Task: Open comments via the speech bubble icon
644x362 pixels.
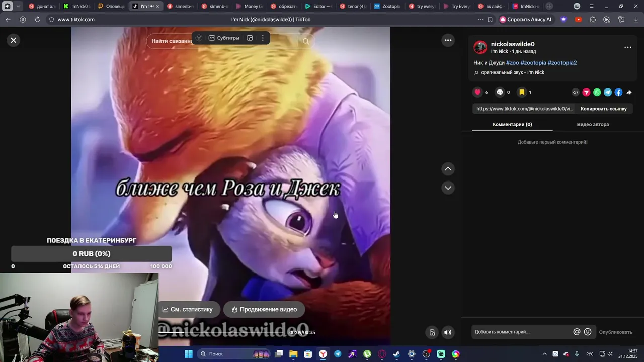Action: click(500, 92)
